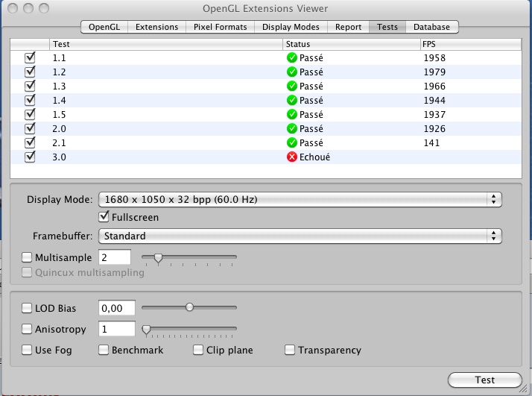Enable the Anisotropy checkbox
This screenshot has width=532, height=396.
click(27, 329)
